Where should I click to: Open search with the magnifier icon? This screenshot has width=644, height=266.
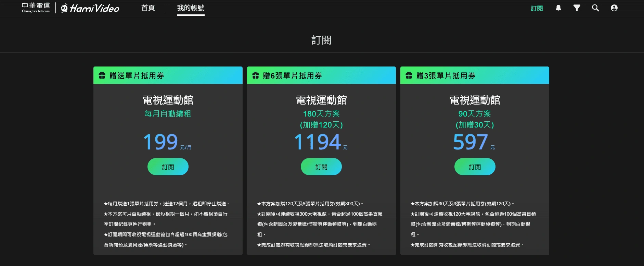[x=595, y=8]
